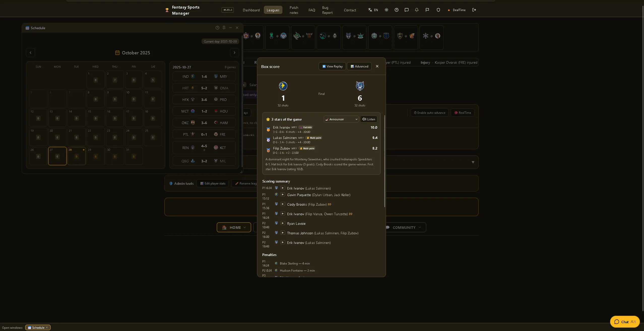Image resolution: width=644 pixels, height=331 pixels.
Task: Play replay of the P1 6:24 Erik Ivanov goal
Action: click(x=283, y=188)
